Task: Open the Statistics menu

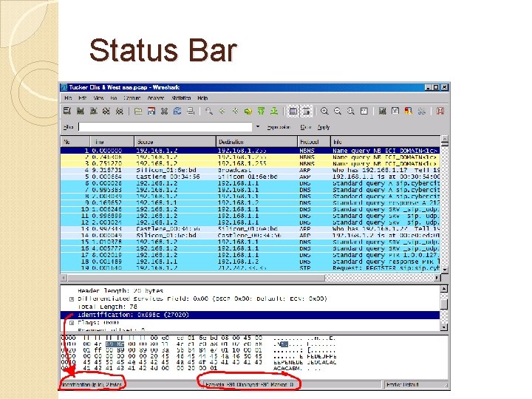Action: coord(181,98)
